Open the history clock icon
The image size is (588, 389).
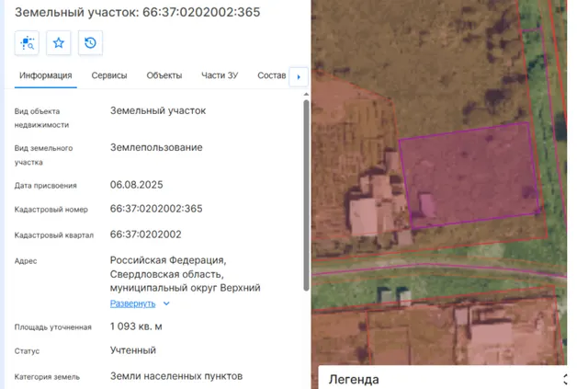[x=90, y=43]
